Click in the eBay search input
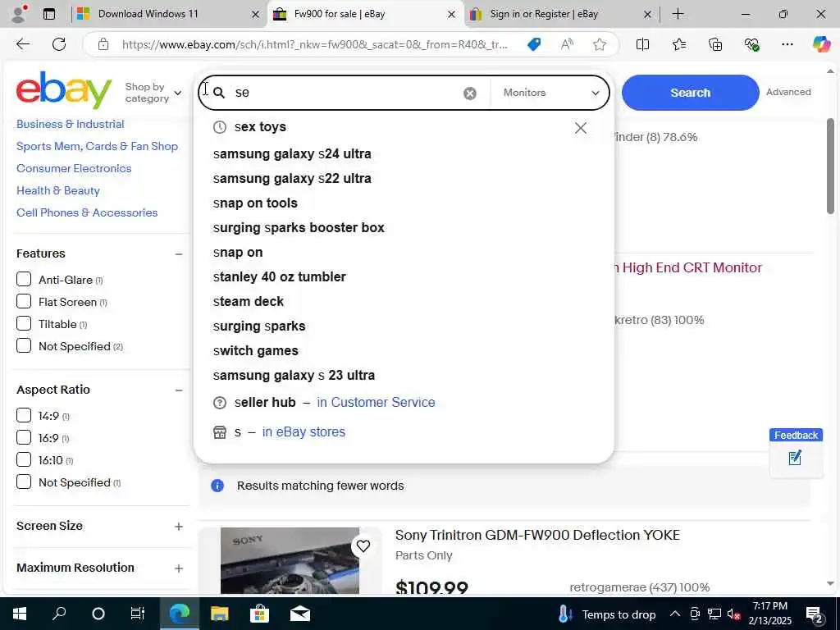This screenshot has width=840, height=630. 345,93
